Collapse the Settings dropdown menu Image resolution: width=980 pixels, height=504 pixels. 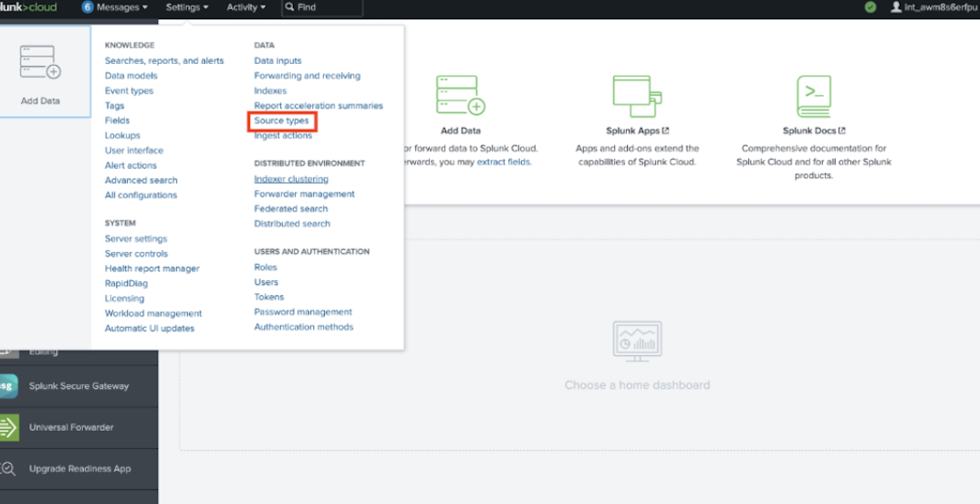tap(187, 7)
